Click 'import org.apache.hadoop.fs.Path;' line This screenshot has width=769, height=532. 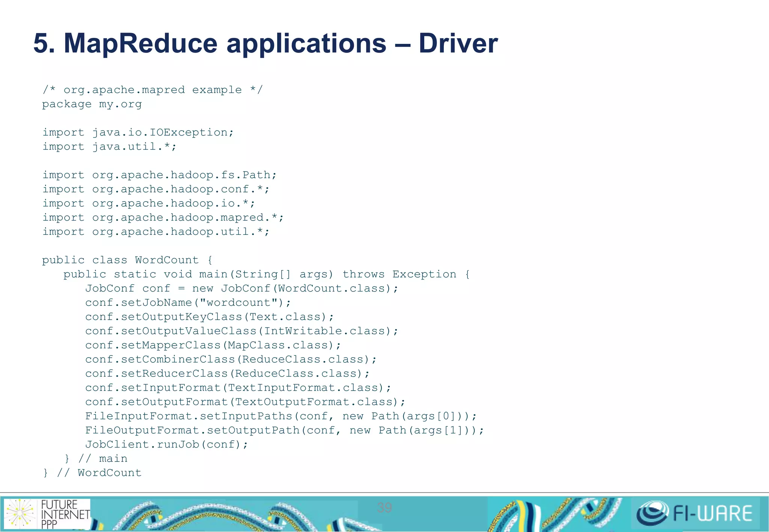pos(160,175)
